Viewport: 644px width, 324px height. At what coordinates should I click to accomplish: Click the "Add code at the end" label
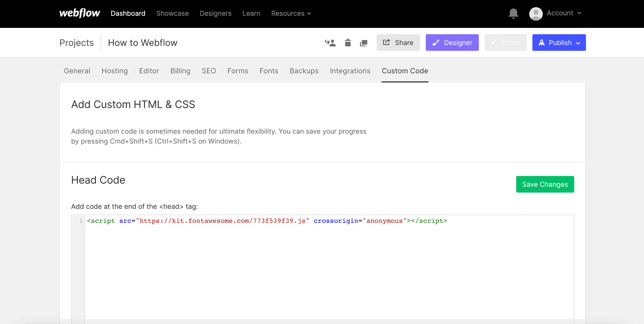(134, 206)
